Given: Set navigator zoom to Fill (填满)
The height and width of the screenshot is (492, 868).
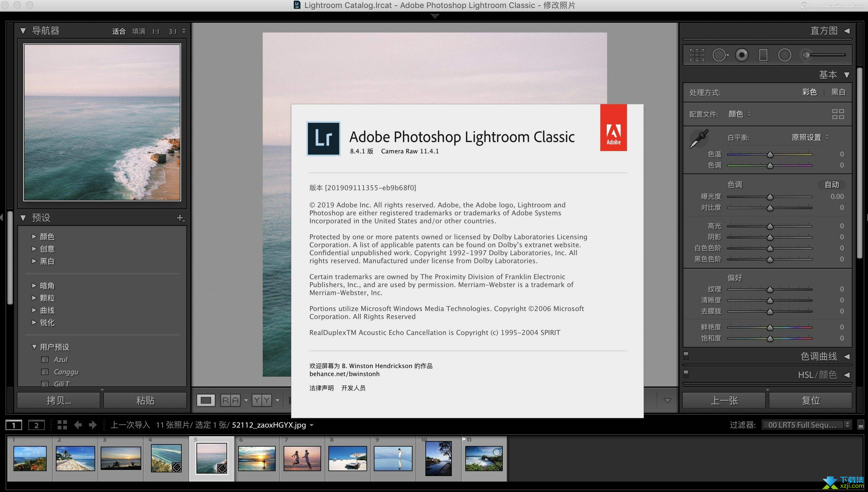Looking at the screenshot, I should pyautogui.click(x=139, y=31).
